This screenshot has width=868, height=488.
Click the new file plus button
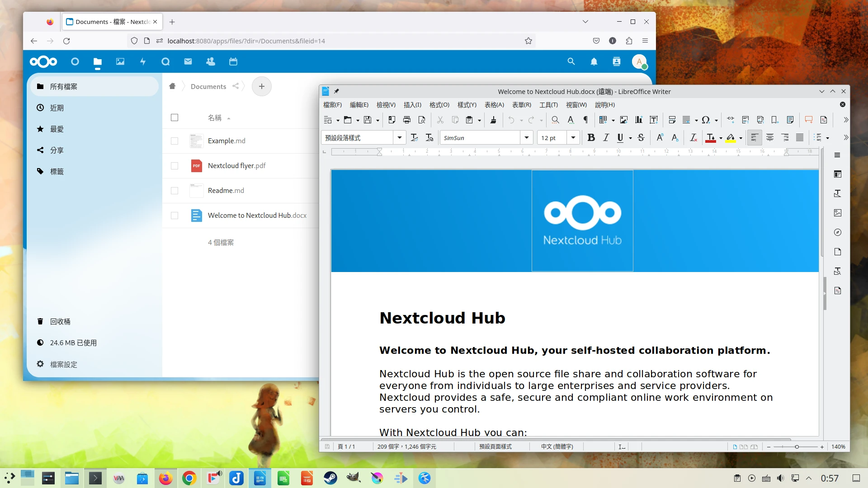(x=261, y=86)
